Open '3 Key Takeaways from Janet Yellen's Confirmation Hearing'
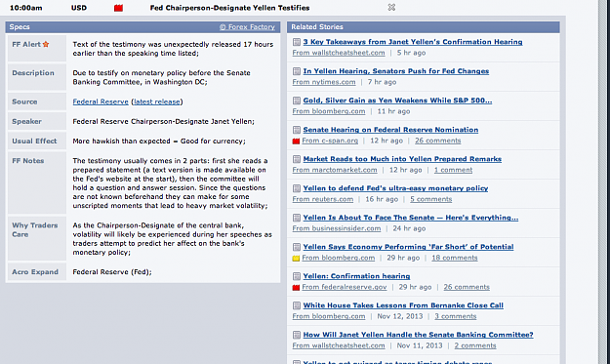 413,42
